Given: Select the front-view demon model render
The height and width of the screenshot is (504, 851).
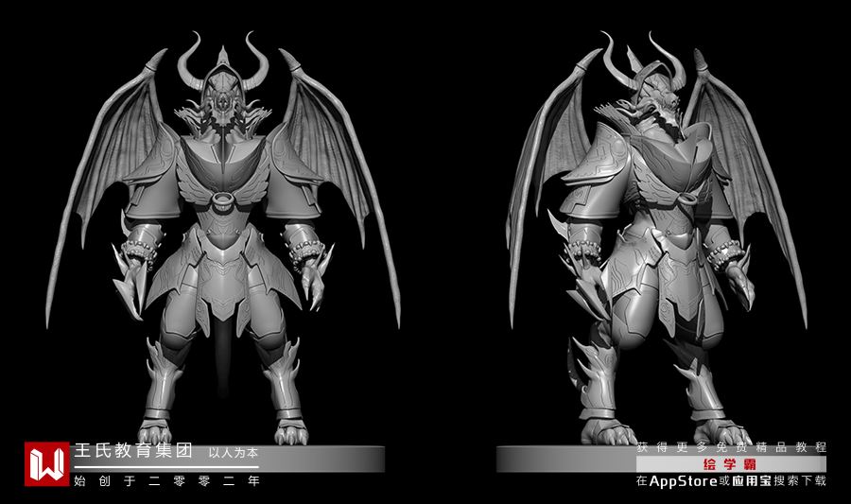Looking at the screenshot, I should (223, 238).
